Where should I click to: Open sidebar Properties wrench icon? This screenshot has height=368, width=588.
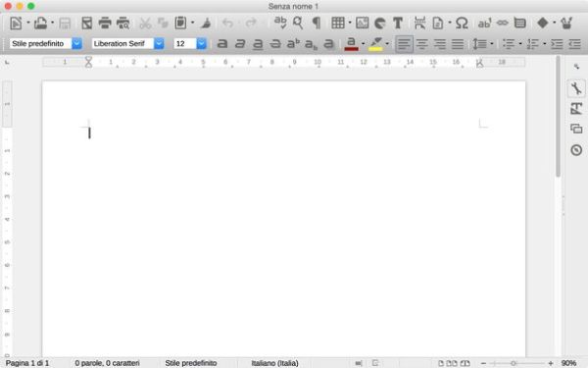point(576,88)
